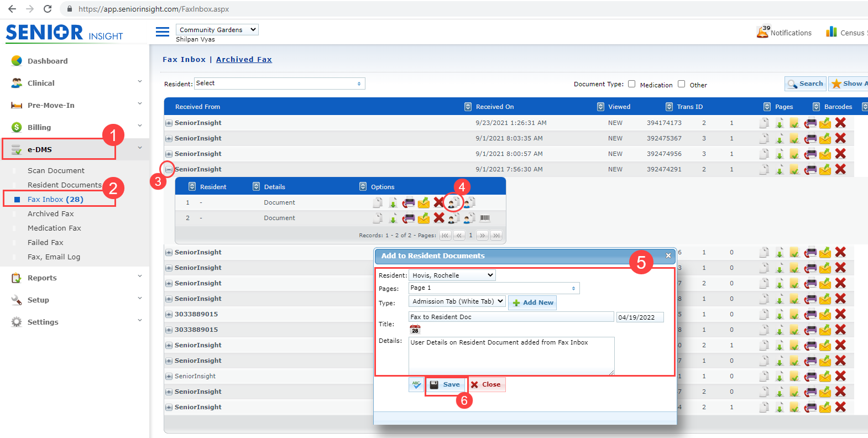Open Failed Fax menu item
Image resolution: width=868 pixels, height=438 pixels.
tap(45, 242)
